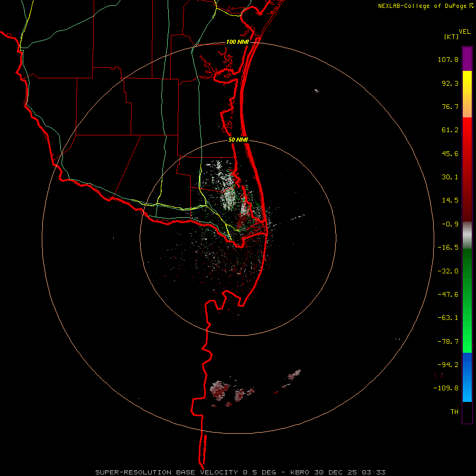Viewport: 476px width, 476px height.
Task: Click the 50 NMI range ring label
Action: click(x=238, y=140)
